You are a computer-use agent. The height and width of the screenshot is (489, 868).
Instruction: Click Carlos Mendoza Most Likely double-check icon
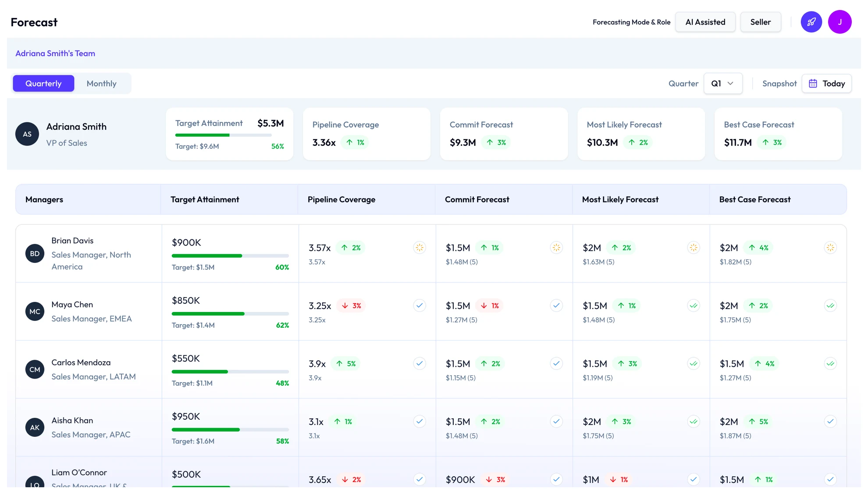click(x=694, y=363)
